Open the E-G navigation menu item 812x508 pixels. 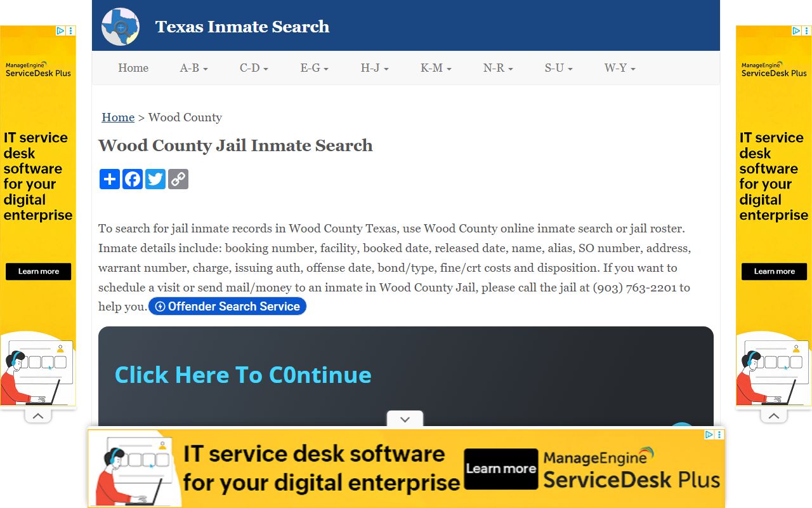314,68
